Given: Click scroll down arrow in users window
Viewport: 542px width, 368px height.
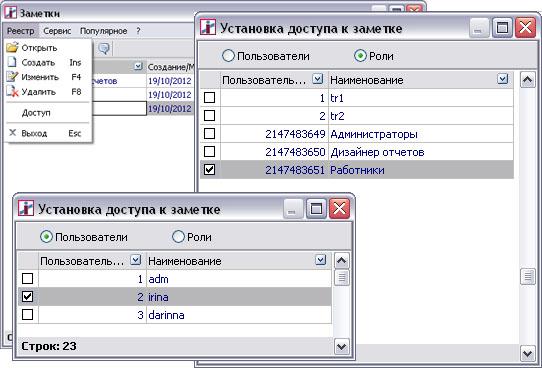Looking at the screenshot, I should click(x=342, y=346).
